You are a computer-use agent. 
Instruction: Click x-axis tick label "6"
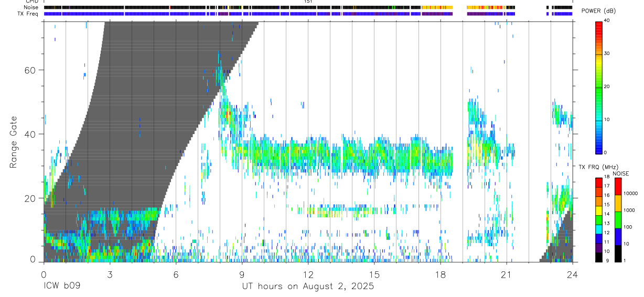[176, 274]
